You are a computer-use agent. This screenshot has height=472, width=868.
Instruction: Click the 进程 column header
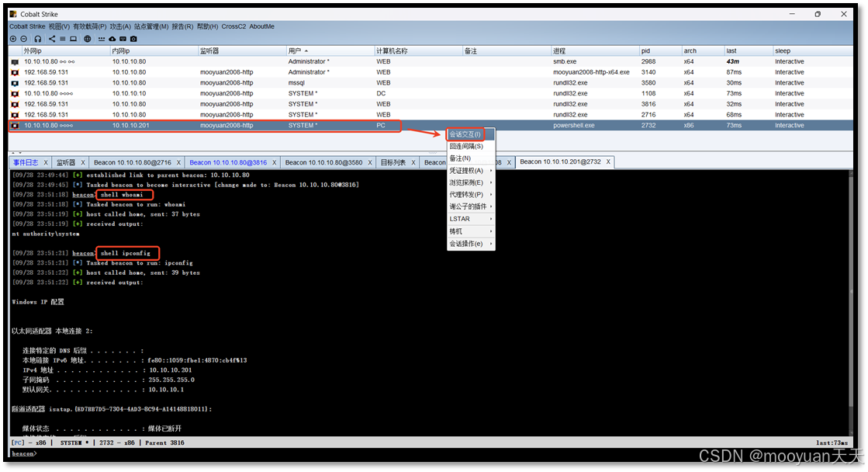[x=595, y=51]
